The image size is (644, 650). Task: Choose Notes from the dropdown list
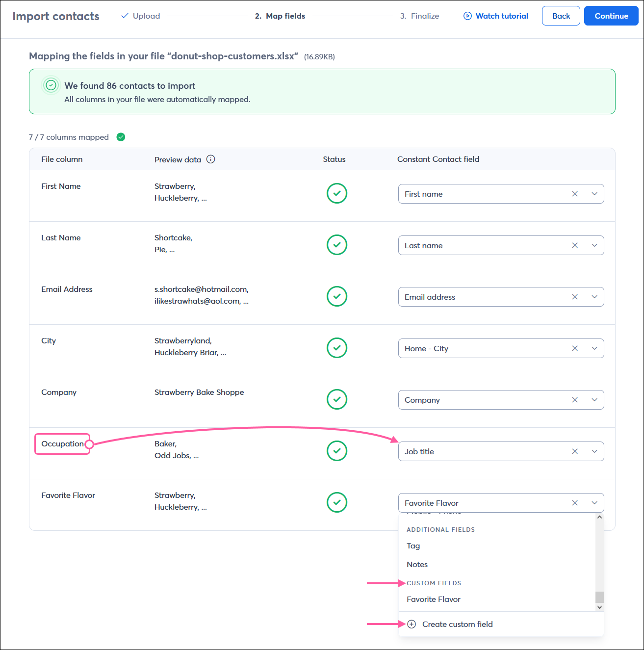[x=497, y=564]
